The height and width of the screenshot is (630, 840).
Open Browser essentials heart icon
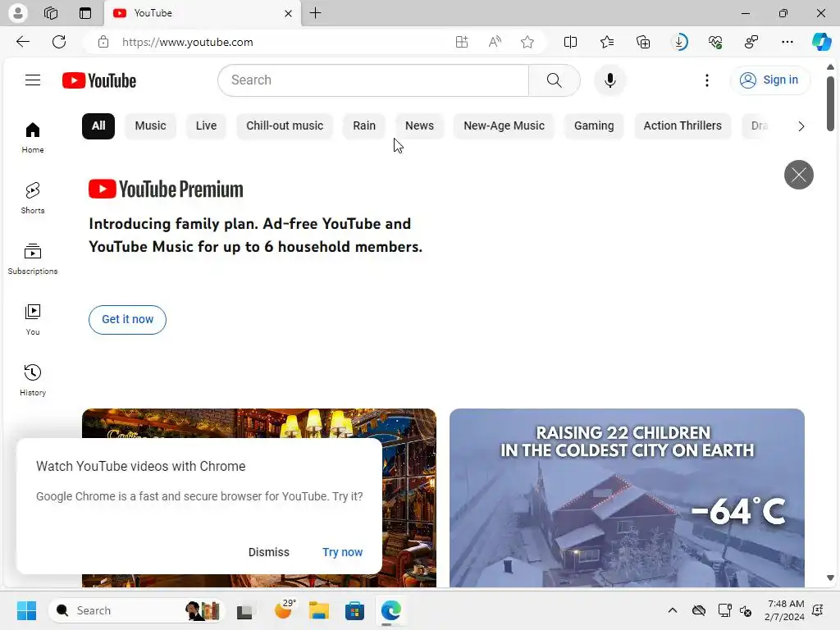point(715,42)
